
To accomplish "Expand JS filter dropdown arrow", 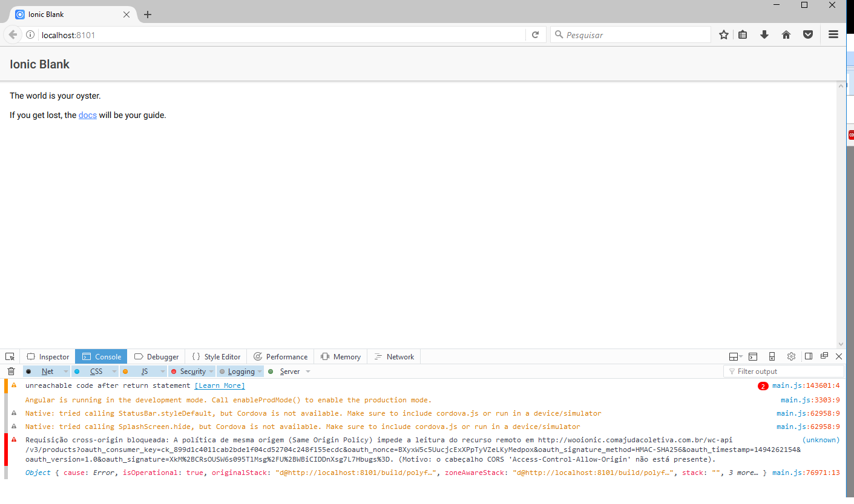I will click(x=163, y=371).
